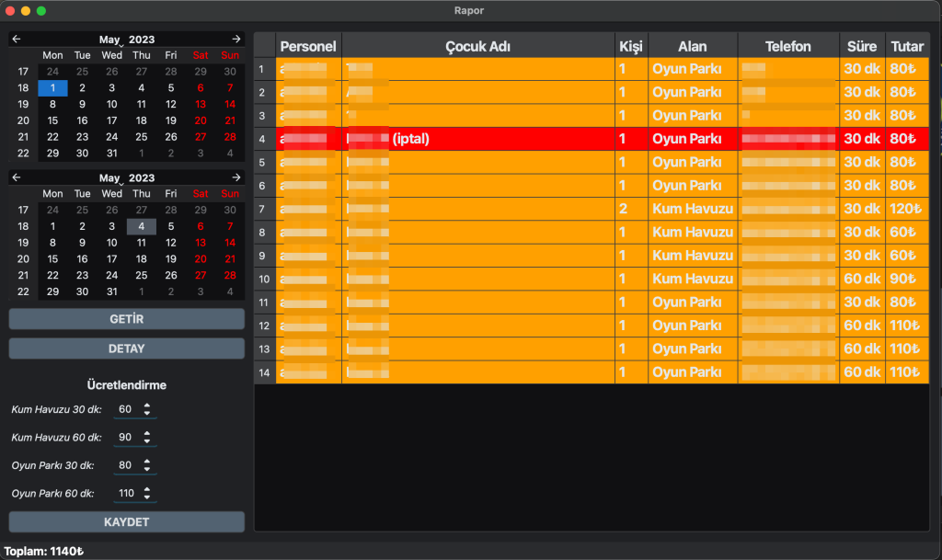Increase Kum Havuzu 60 dk price
This screenshot has width=942, height=560.
[147, 433]
